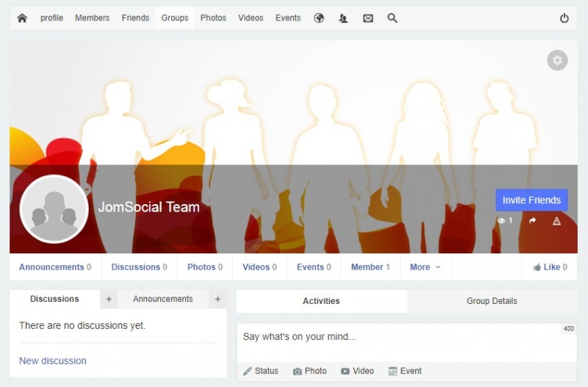Add new announcement plus icon
Screen dimensions: 588x387
(218, 299)
